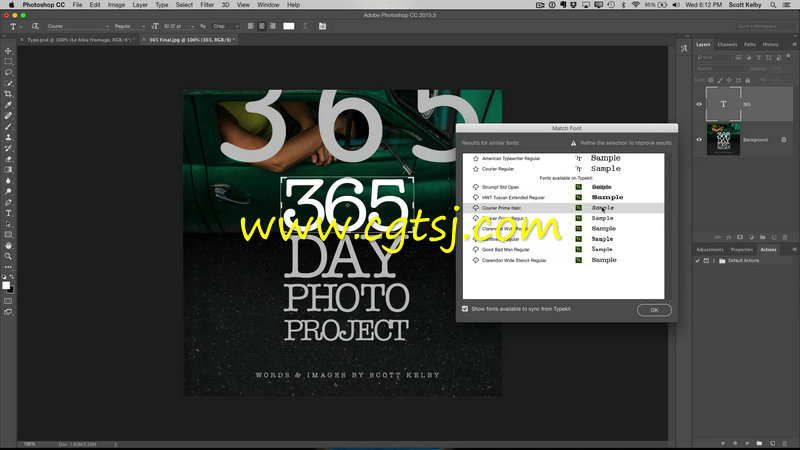Sync Good Bad Man Regular cloud icon

click(476, 249)
